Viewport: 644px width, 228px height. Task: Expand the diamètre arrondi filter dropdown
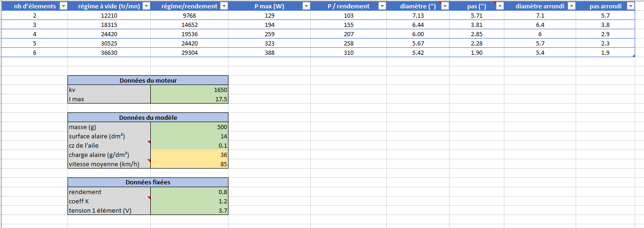pos(571,6)
